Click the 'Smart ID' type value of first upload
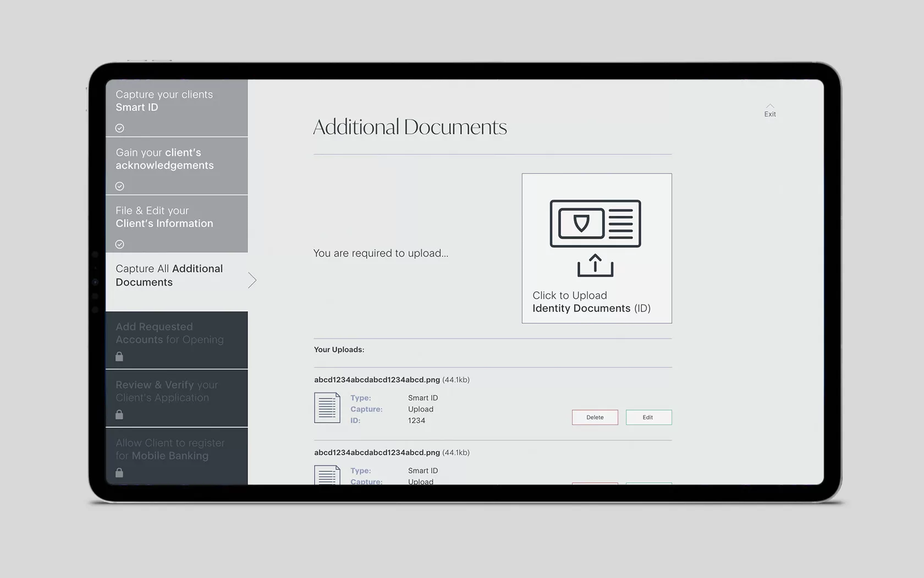Screen dimensions: 924x578 [423, 398]
